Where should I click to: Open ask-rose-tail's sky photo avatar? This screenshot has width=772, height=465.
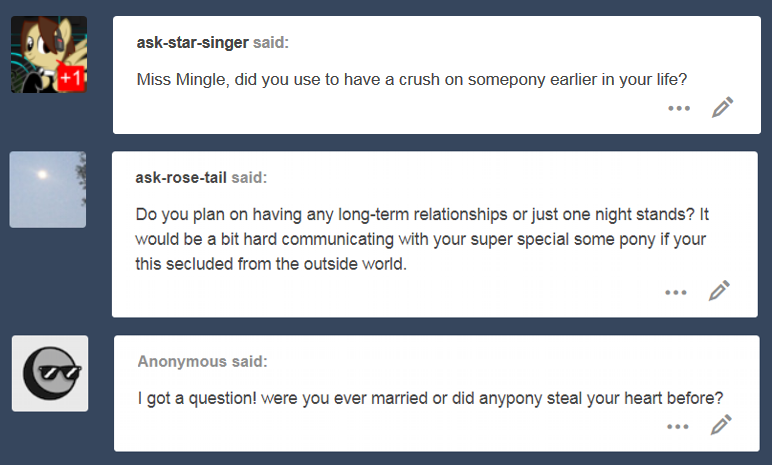48,189
